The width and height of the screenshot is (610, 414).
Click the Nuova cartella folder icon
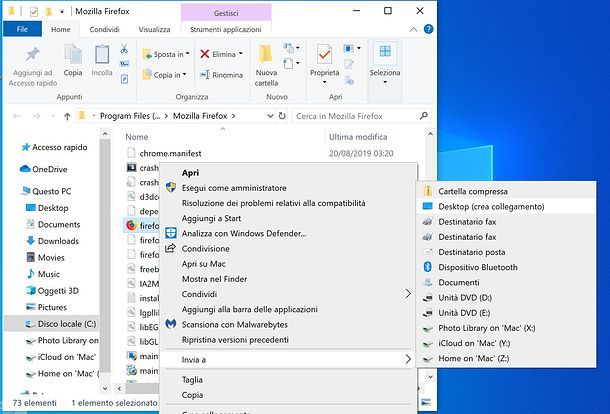[266, 54]
